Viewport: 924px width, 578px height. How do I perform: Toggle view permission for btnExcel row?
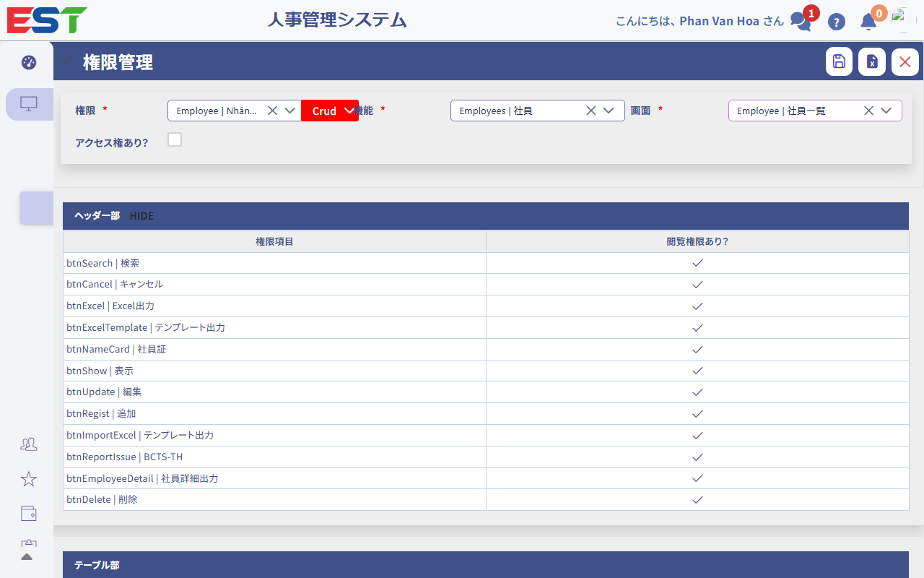tap(697, 306)
